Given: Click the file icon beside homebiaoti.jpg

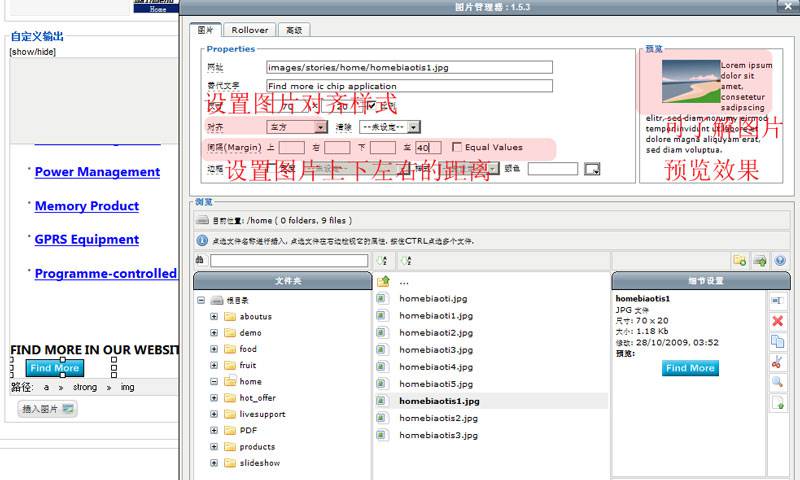Looking at the screenshot, I should [x=381, y=298].
